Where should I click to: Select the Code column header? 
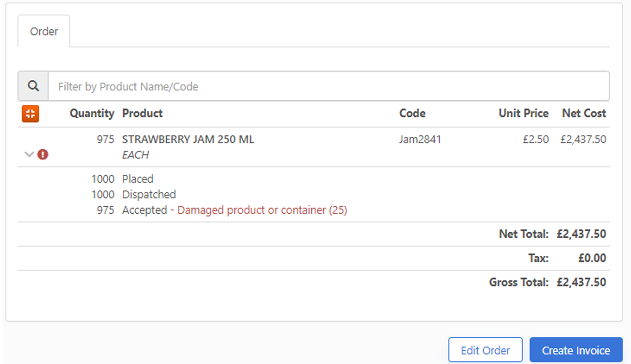click(x=412, y=114)
